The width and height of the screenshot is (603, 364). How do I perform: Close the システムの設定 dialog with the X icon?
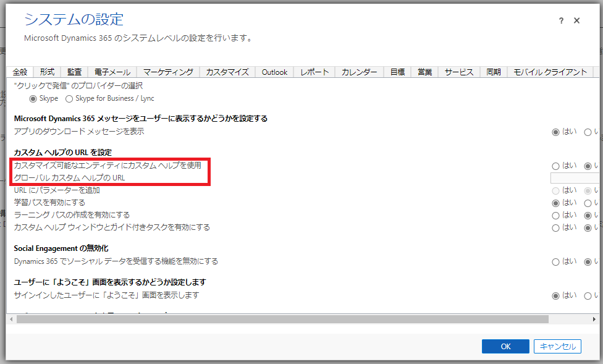(576, 21)
